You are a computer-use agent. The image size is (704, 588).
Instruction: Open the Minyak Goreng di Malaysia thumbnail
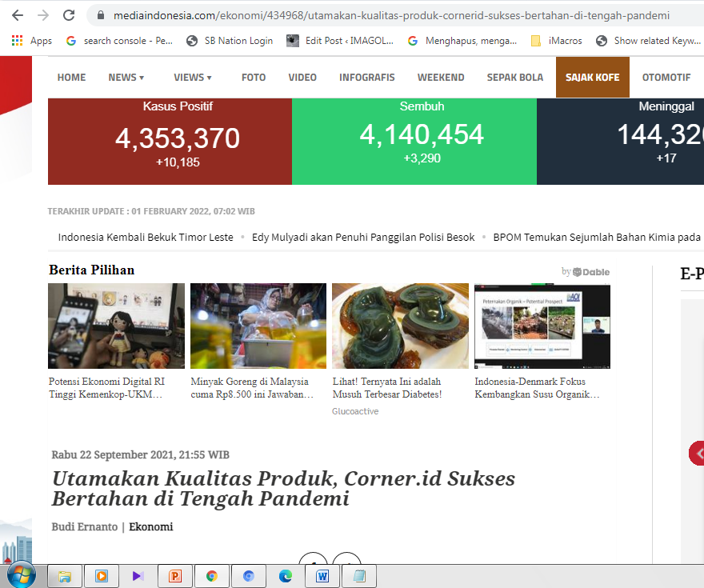pos(258,326)
